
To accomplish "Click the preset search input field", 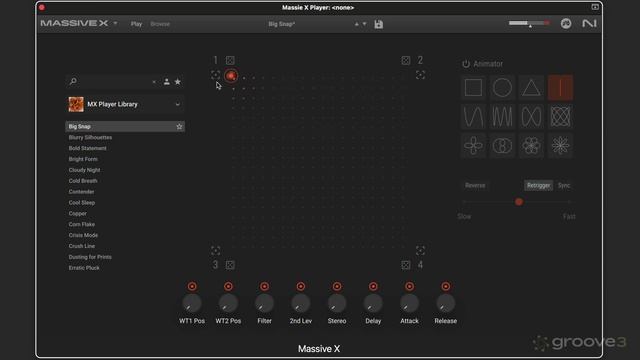I will [113, 82].
